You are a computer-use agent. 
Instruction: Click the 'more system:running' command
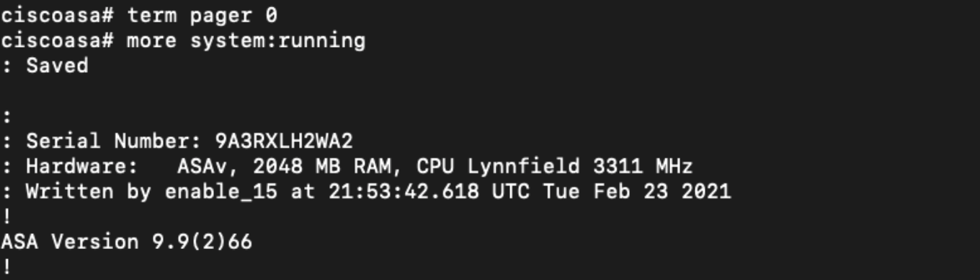[x=246, y=40]
